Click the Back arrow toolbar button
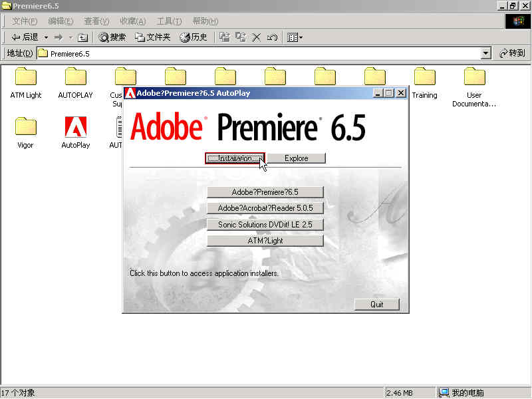The height and width of the screenshot is (399, 532). pos(25,37)
